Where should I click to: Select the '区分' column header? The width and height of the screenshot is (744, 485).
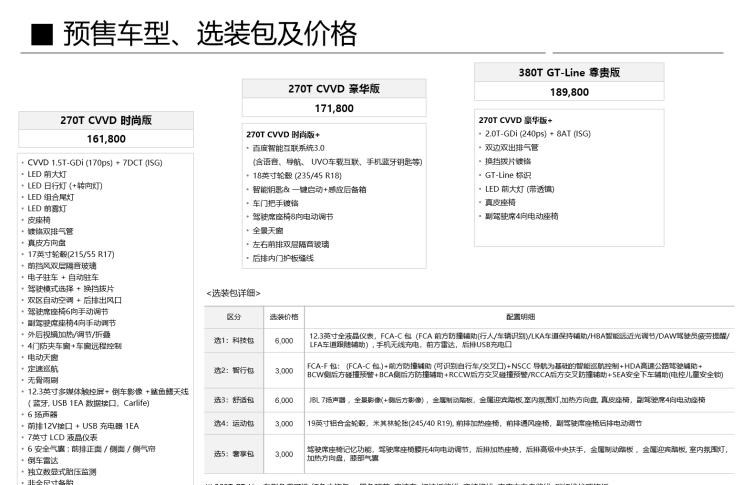(233, 317)
